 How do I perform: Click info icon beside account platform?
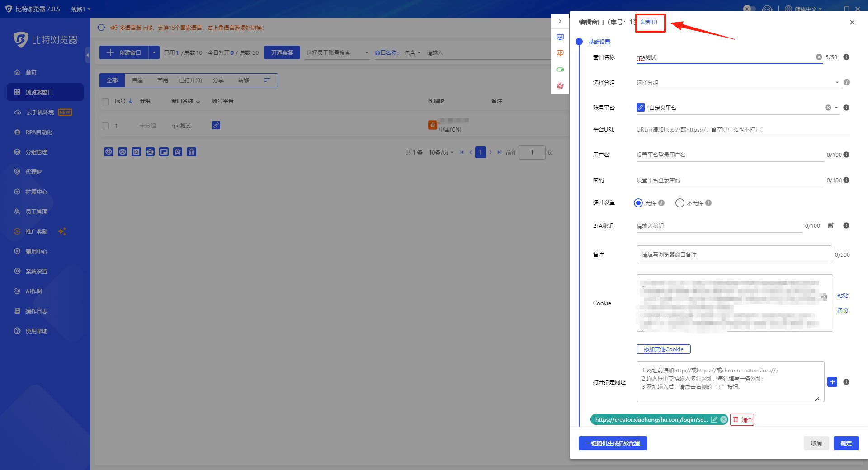point(846,108)
